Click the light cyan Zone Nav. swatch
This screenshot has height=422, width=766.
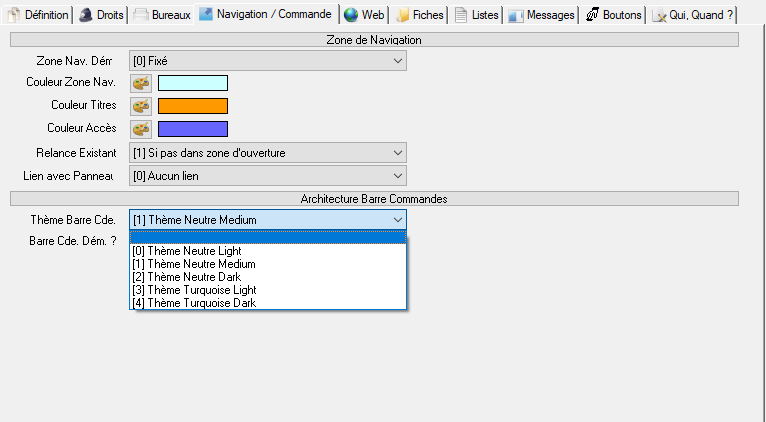coord(193,83)
